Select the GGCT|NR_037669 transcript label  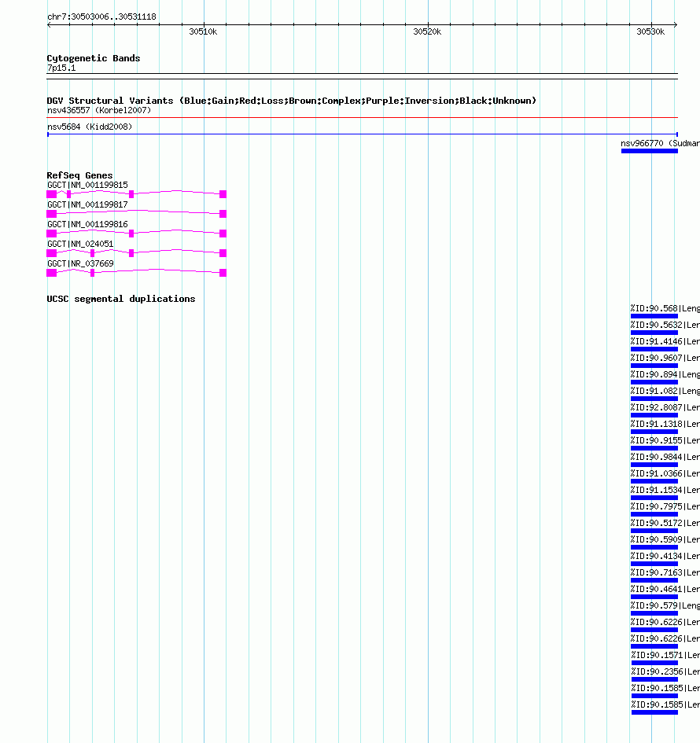pos(80,263)
